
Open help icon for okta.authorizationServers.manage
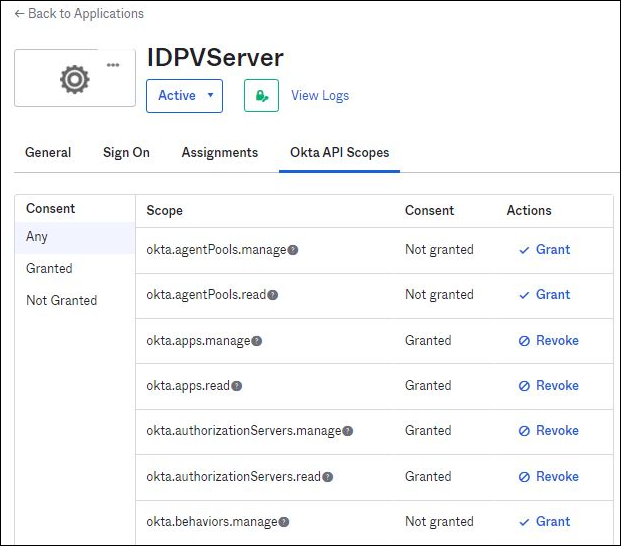pyautogui.click(x=347, y=431)
